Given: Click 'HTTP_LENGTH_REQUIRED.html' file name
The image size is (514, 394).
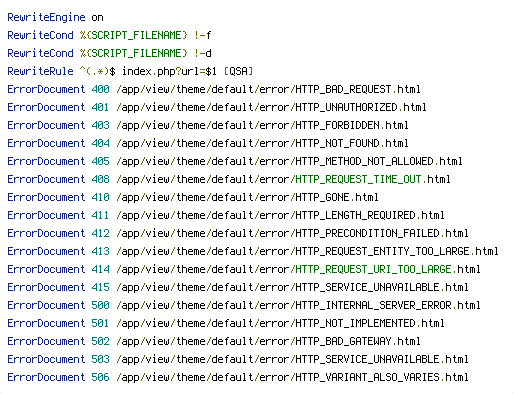Looking at the screenshot, I should [370, 215].
